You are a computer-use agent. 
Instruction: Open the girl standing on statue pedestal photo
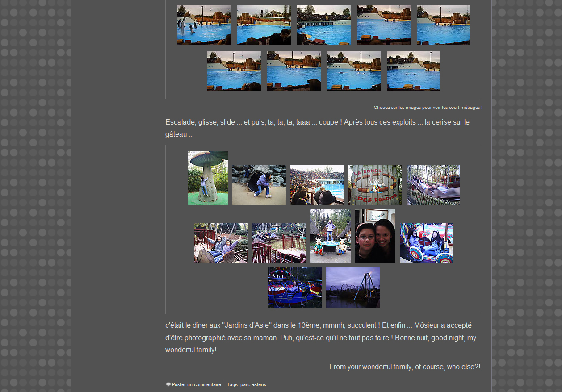[x=330, y=236]
